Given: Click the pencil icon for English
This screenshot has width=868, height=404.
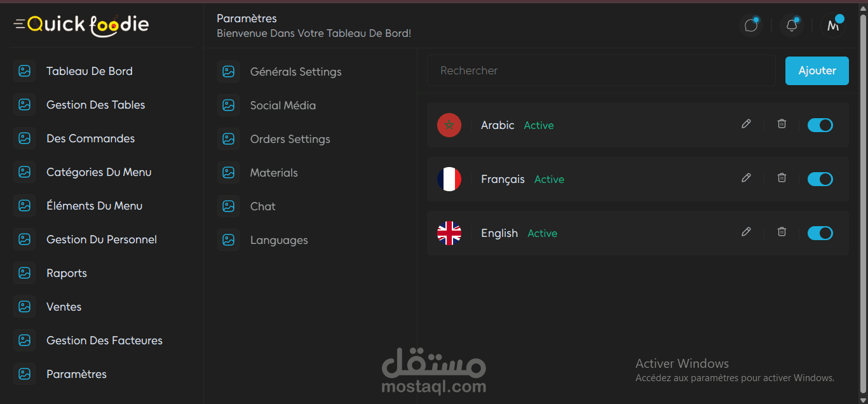Looking at the screenshot, I should point(746,232).
